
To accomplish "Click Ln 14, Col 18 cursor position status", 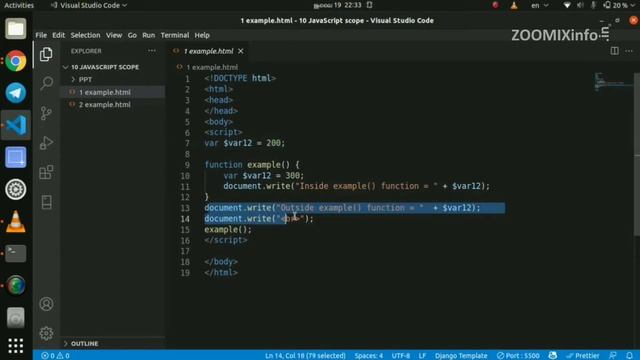I will coord(305,356).
